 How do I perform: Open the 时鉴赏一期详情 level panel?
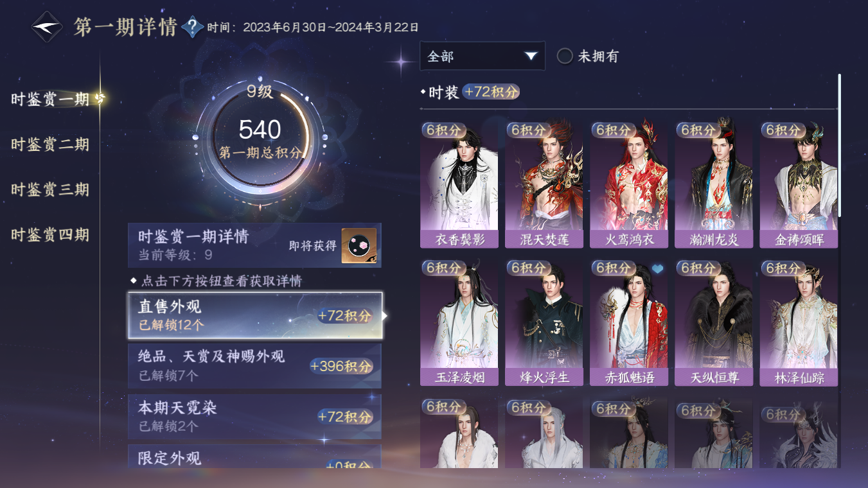[254, 245]
